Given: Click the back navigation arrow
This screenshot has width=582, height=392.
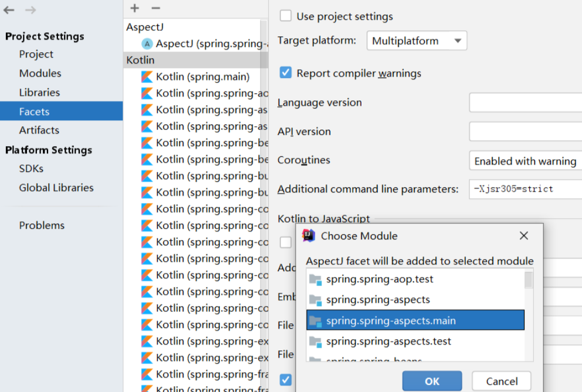Looking at the screenshot, I should point(9,9).
